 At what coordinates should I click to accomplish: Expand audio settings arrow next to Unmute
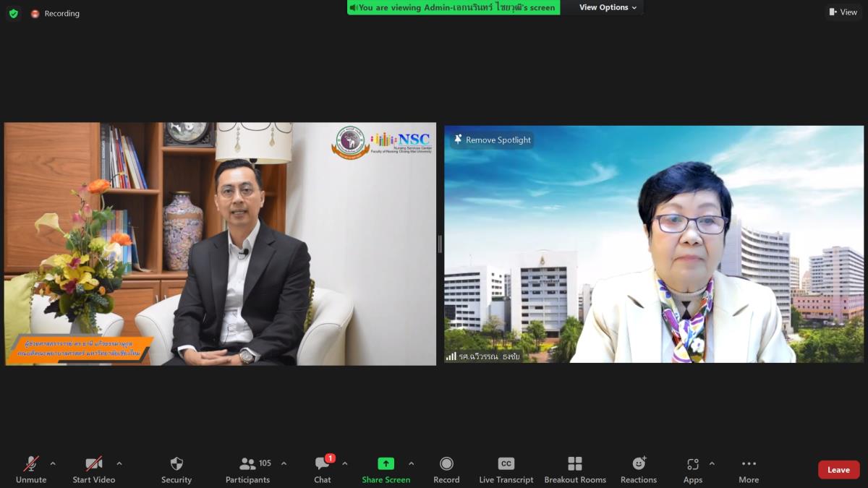(52, 463)
